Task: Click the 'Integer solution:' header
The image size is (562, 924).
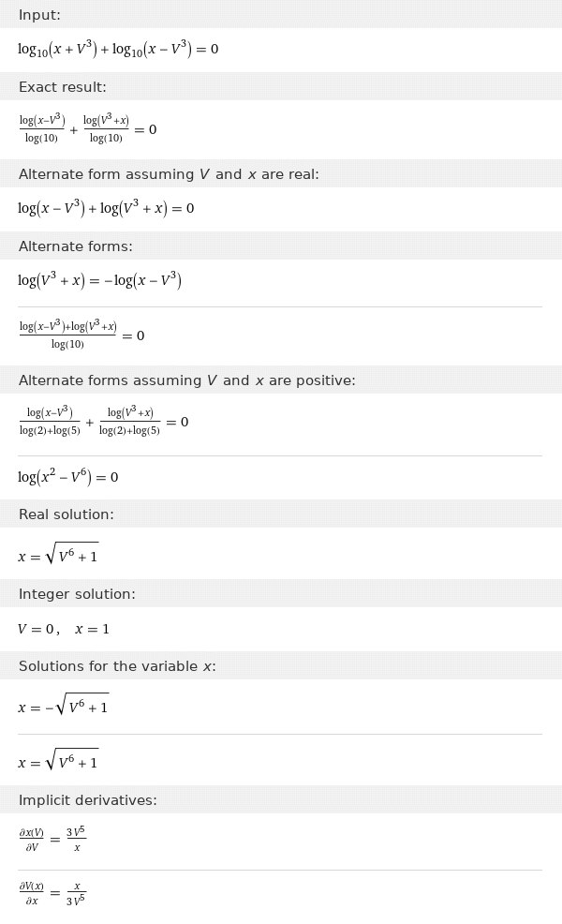Action: point(77,594)
